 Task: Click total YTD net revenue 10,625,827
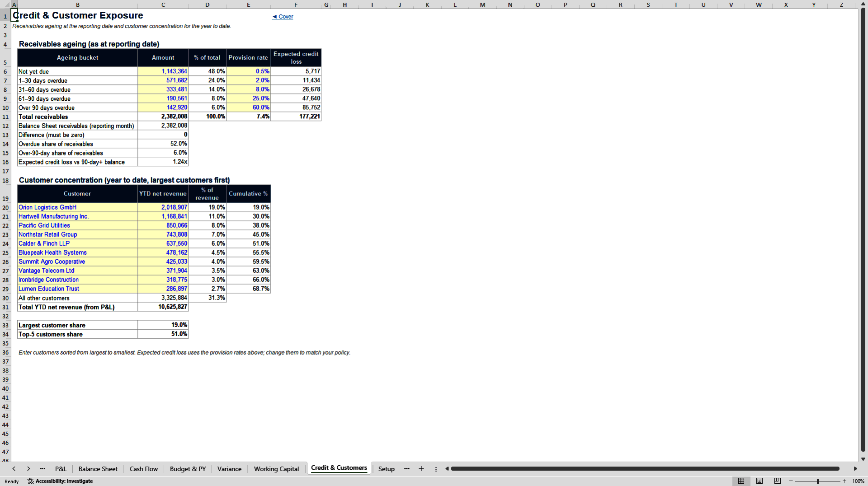coord(163,307)
